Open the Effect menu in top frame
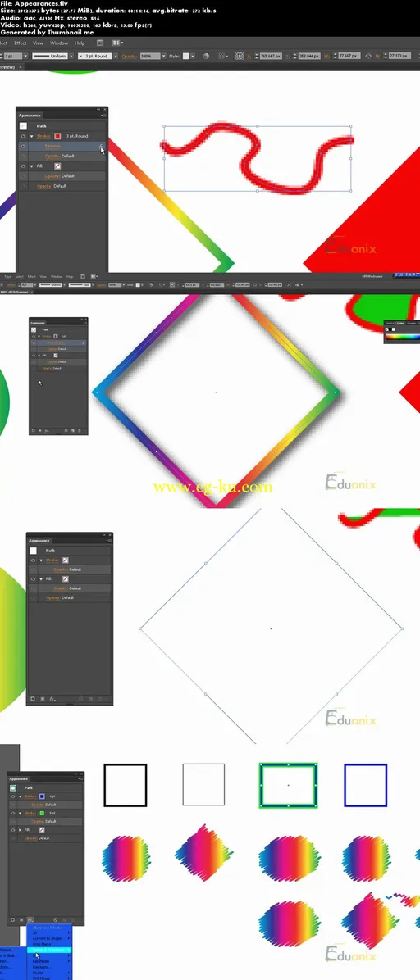This screenshot has width=420, height=980. pyautogui.click(x=20, y=43)
